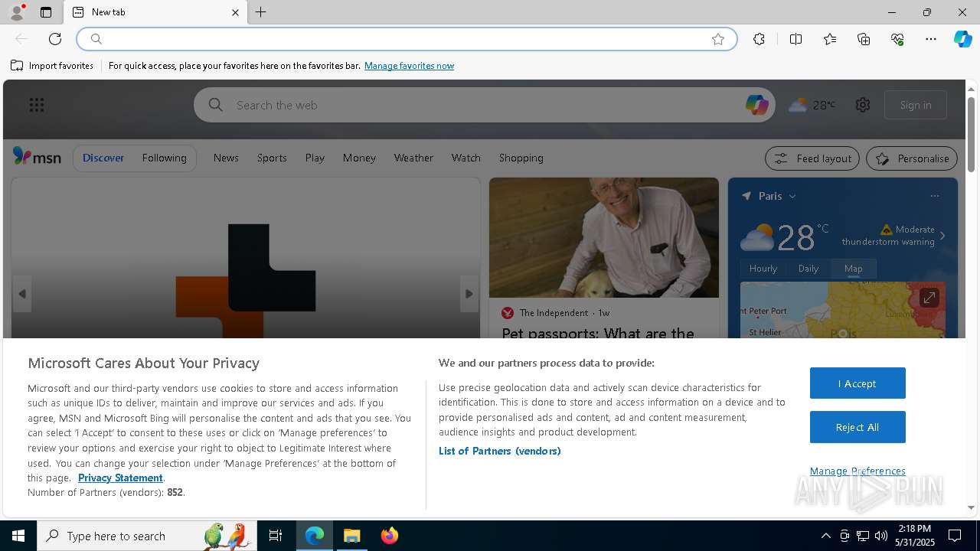
Task: Open weather card more options ellipsis
Action: pyautogui.click(x=934, y=196)
